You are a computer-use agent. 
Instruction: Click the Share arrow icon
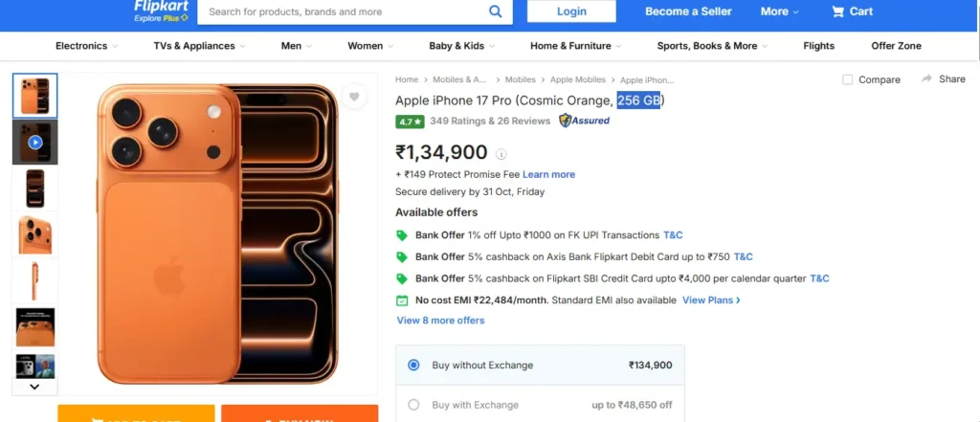coord(926,79)
